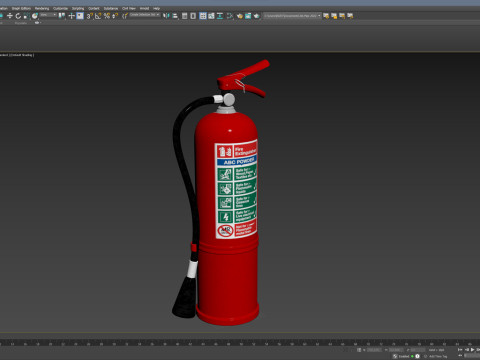
Task: Open the Rendered Frame Window
Action: point(248,16)
